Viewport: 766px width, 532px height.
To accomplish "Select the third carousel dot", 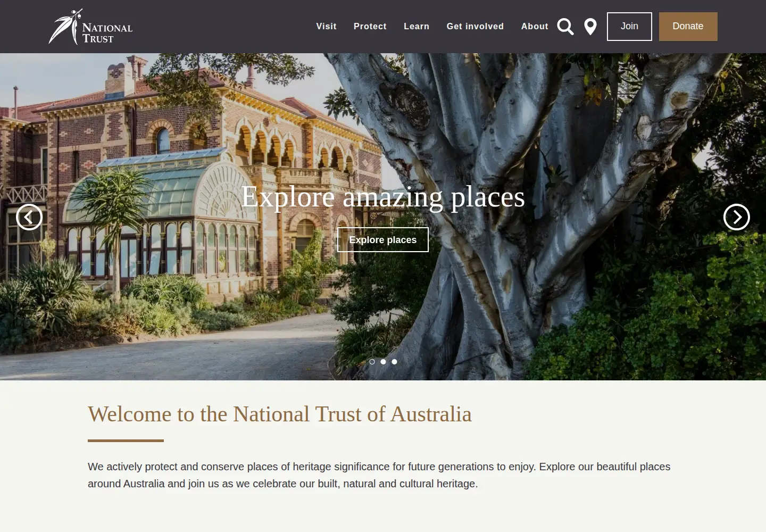I will coord(394,362).
